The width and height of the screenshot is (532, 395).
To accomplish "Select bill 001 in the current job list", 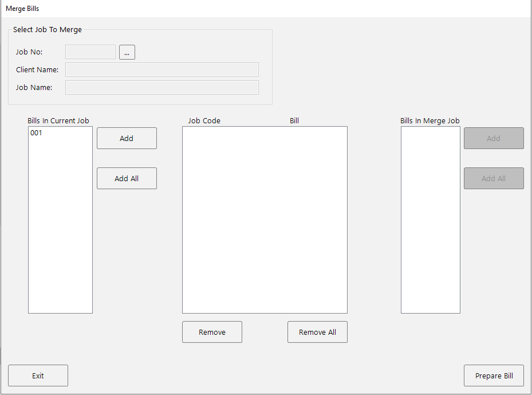I will [x=37, y=133].
